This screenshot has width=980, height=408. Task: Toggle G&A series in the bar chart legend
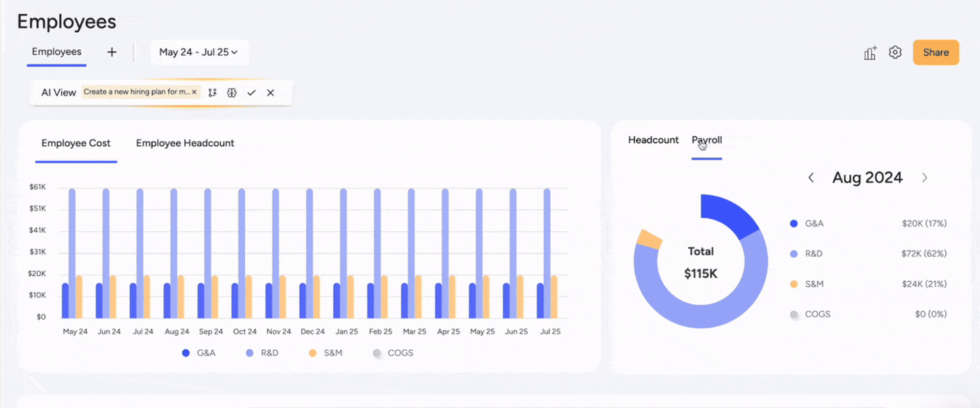pyautogui.click(x=199, y=353)
